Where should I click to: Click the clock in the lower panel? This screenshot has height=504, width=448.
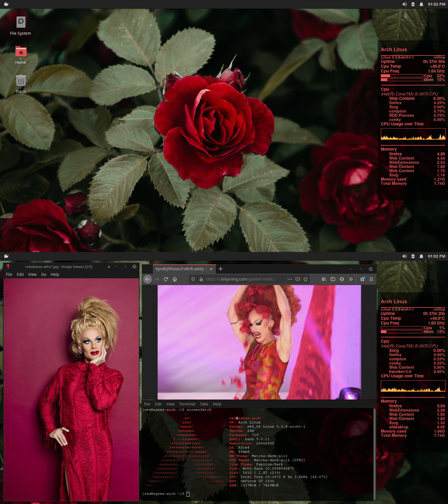437,256
